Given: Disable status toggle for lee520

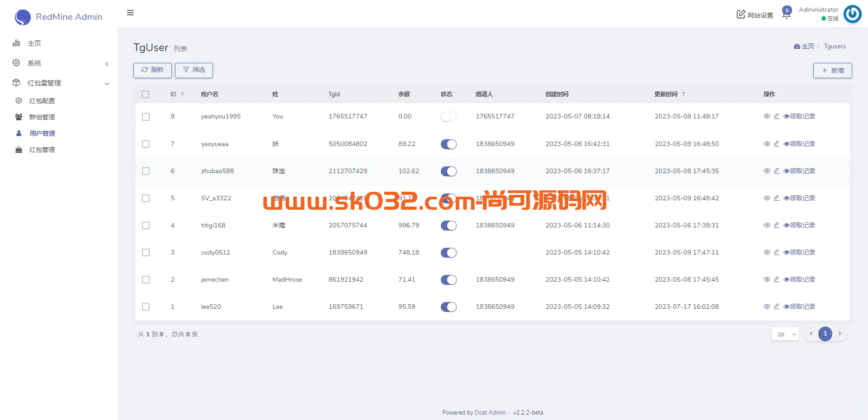Looking at the screenshot, I should click(x=448, y=307).
